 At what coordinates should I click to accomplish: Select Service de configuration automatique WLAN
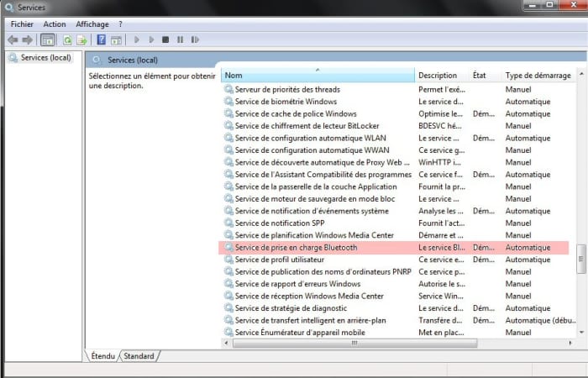pyautogui.click(x=398, y=138)
